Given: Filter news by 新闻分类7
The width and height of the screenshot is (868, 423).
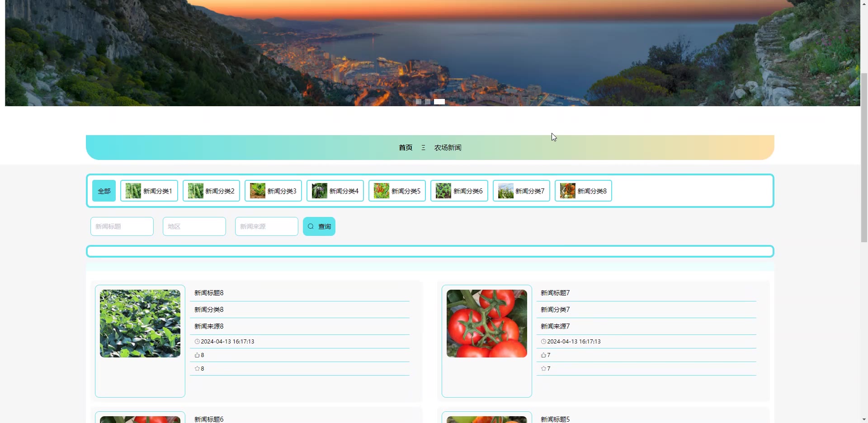Looking at the screenshot, I should (521, 191).
